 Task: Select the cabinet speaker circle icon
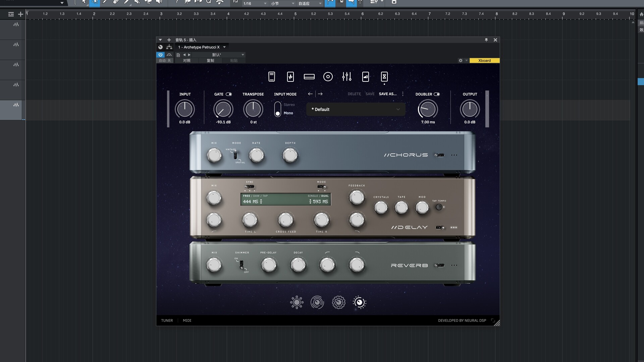point(328,77)
